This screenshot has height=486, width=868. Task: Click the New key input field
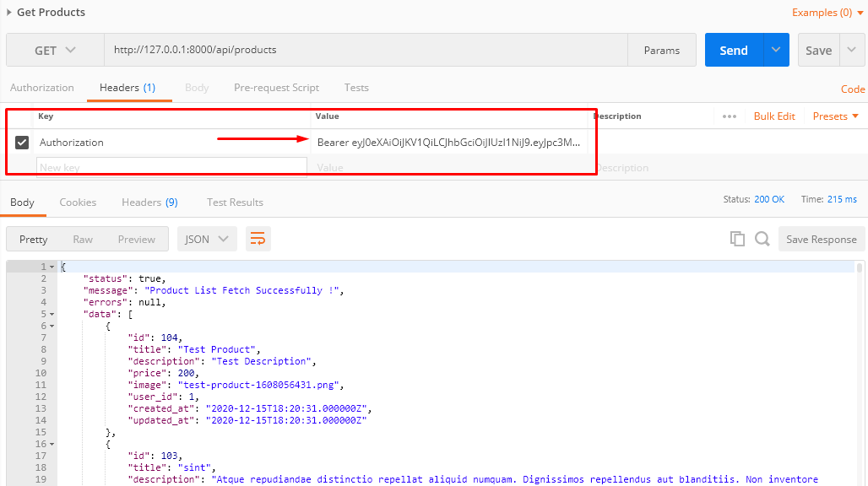pyautogui.click(x=171, y=167)
